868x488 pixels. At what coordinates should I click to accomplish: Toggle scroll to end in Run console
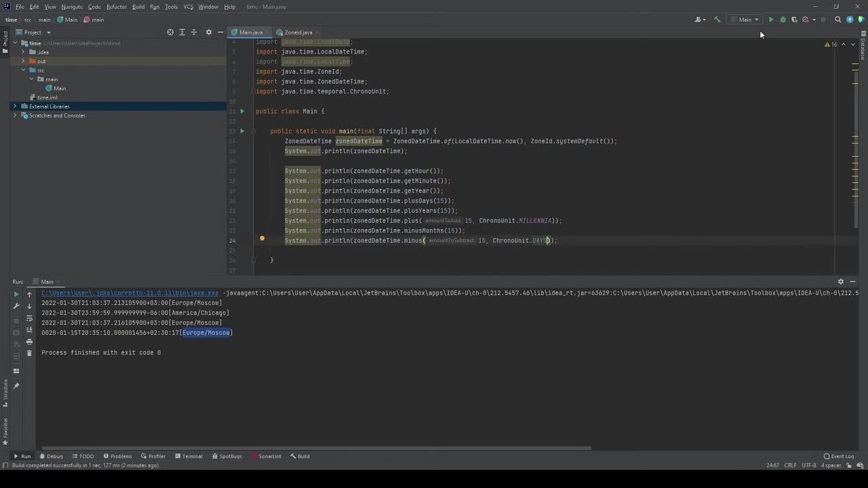[29, 330]
